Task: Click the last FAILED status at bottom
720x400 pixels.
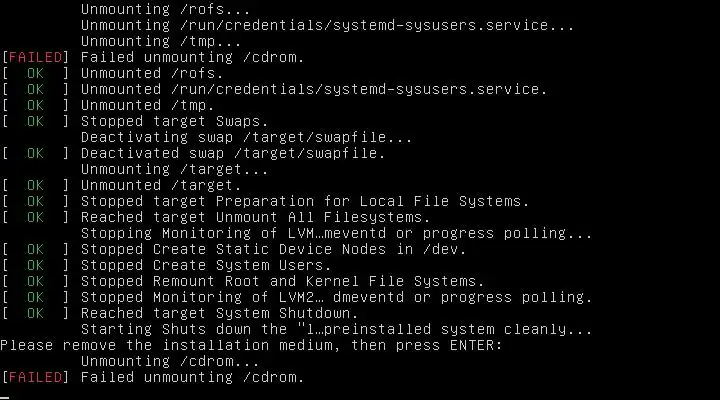Action: pos(35,377)
